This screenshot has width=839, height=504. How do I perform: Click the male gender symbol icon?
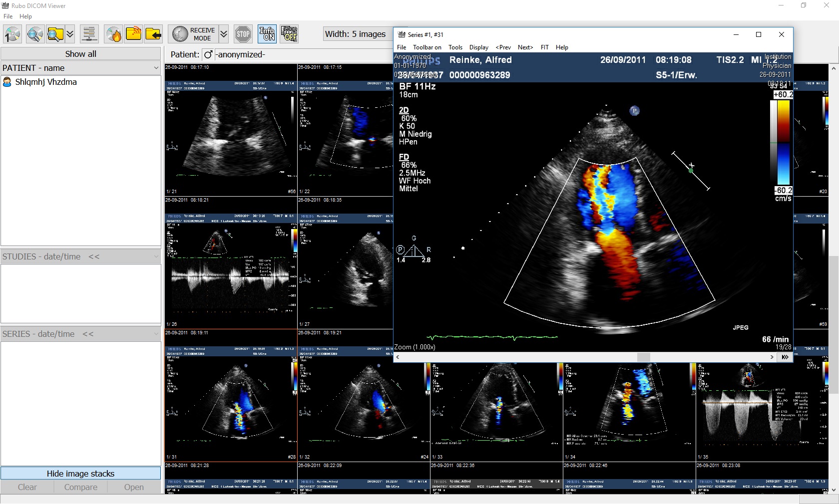(208, 54)
